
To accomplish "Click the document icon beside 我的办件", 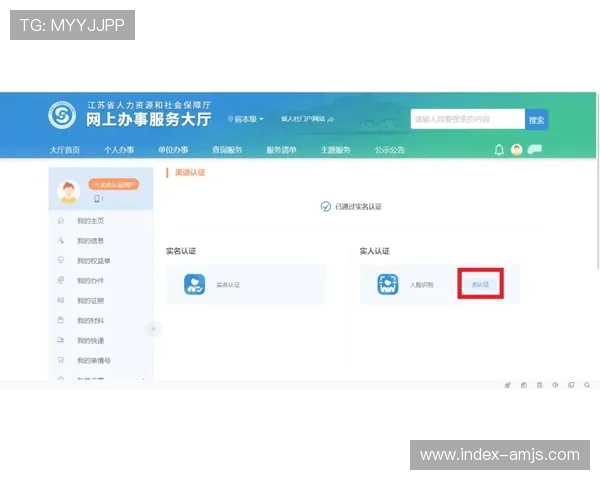I will coord(60,280).
